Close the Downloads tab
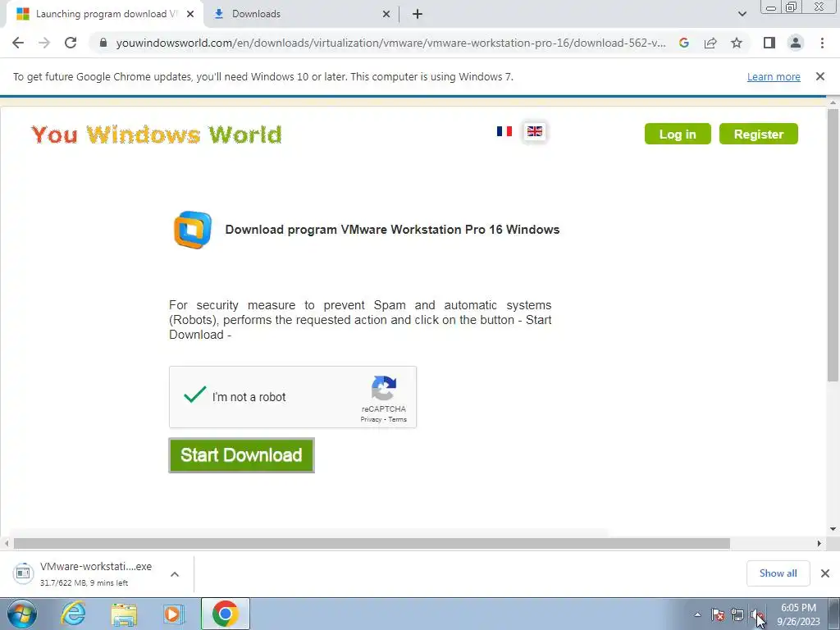The width and height of the screenshot is (840, 630). coord(386,15)
